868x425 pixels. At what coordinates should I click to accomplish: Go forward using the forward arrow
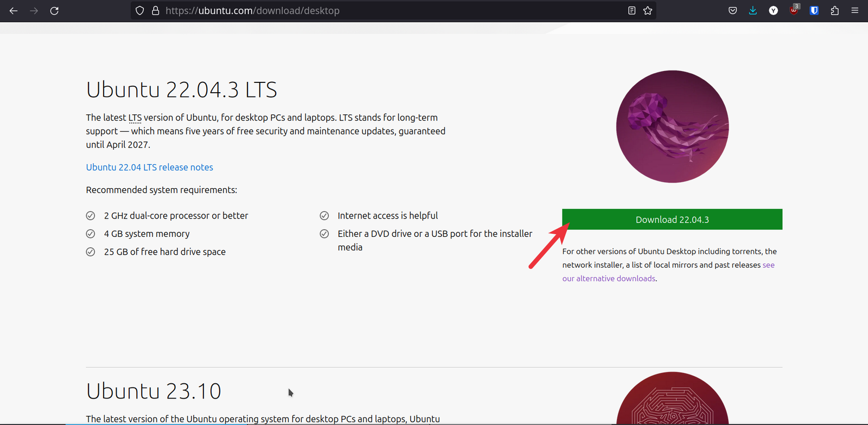[x=34, y=11]
